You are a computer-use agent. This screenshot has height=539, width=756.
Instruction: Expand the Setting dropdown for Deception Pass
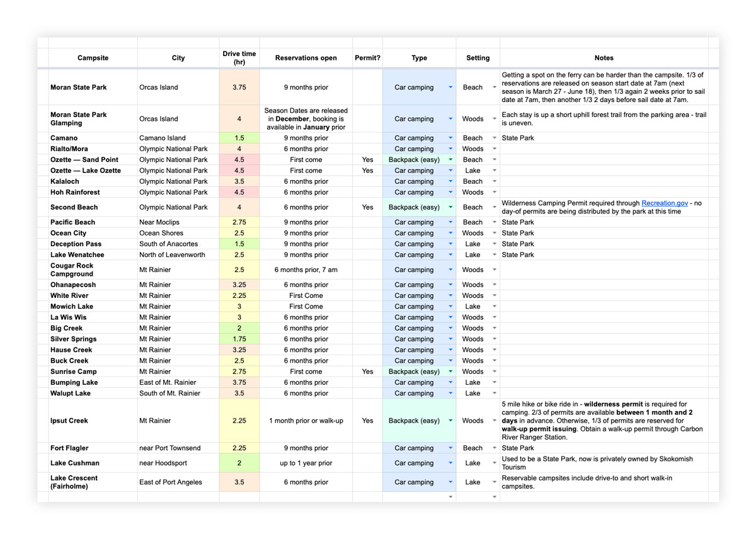point(495,244)
